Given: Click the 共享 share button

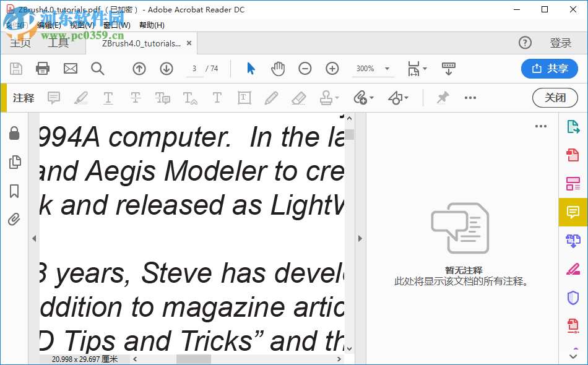Looking at the screenshot, I should [x=550, y=69].
